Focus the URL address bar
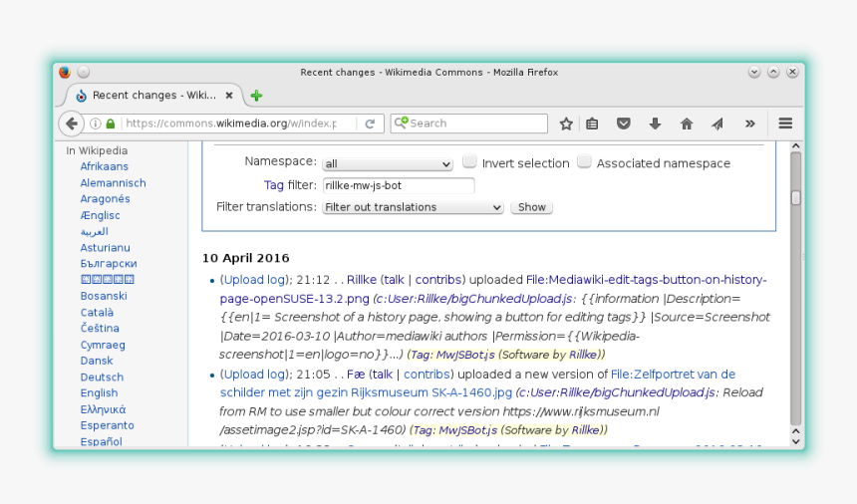This screenshot has height=504, width=857. 231,124
